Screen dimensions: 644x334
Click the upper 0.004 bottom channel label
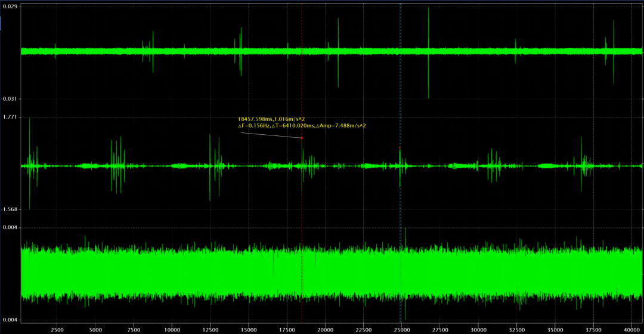tap(10, 227)
